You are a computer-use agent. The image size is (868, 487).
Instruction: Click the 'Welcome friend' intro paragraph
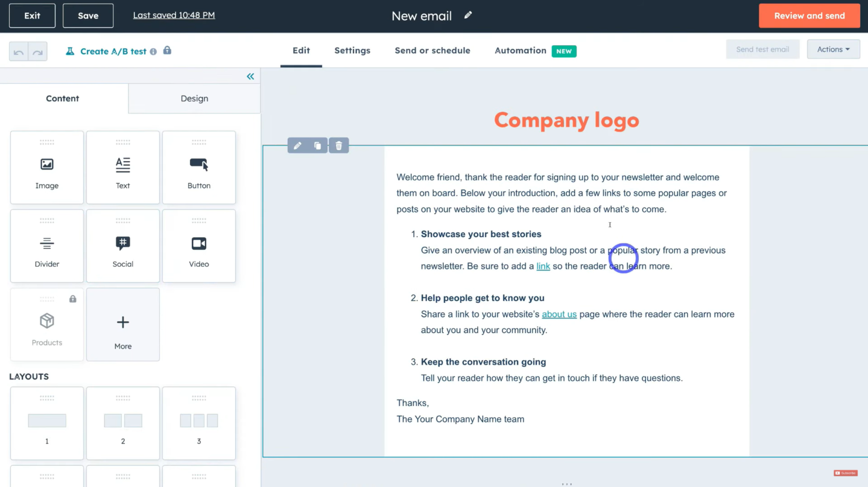point(562,193)
